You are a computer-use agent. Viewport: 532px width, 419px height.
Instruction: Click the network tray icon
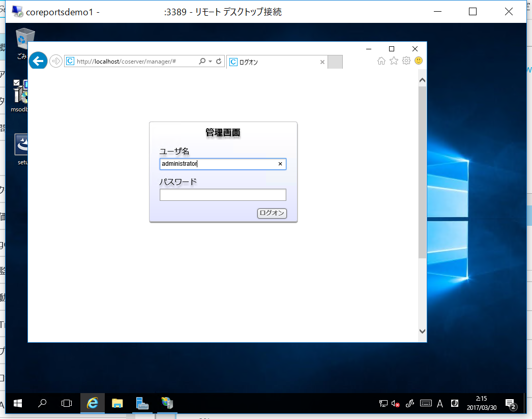pyautogui.click(x=383, y=403)
